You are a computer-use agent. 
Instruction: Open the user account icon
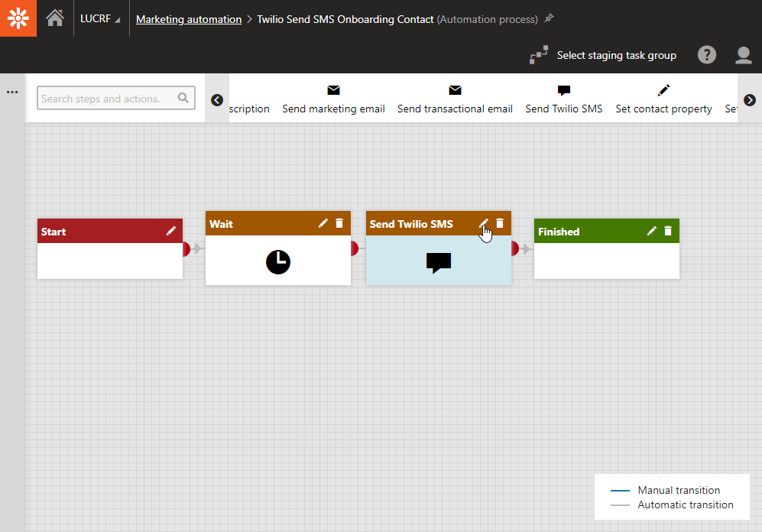click(743, 54)
